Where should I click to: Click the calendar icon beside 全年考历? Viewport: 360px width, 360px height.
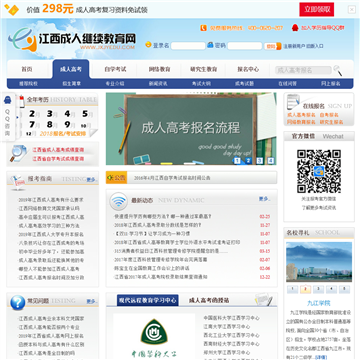coord(22,101)
